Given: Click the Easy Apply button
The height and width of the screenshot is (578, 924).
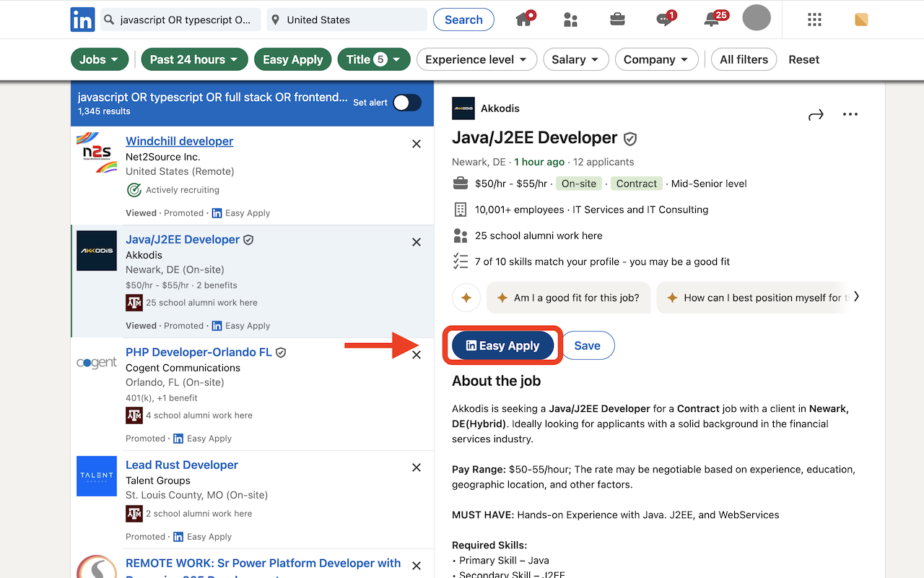Looking at the screenshot, I should [x=502, y=345].
